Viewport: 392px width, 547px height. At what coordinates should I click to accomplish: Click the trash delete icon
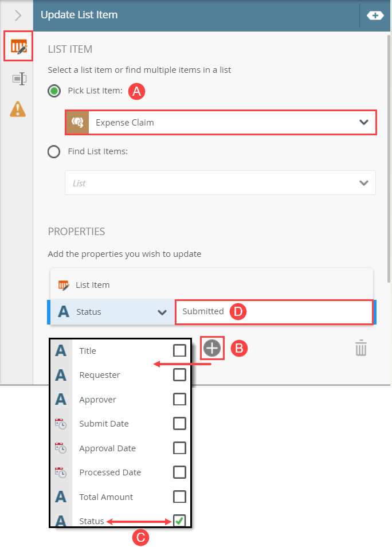click(360, 348)
